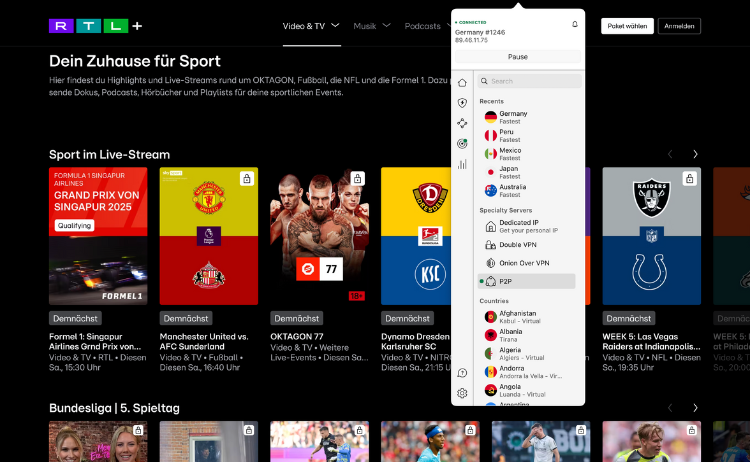Click lock icon on Raiders card

(689, 179)
